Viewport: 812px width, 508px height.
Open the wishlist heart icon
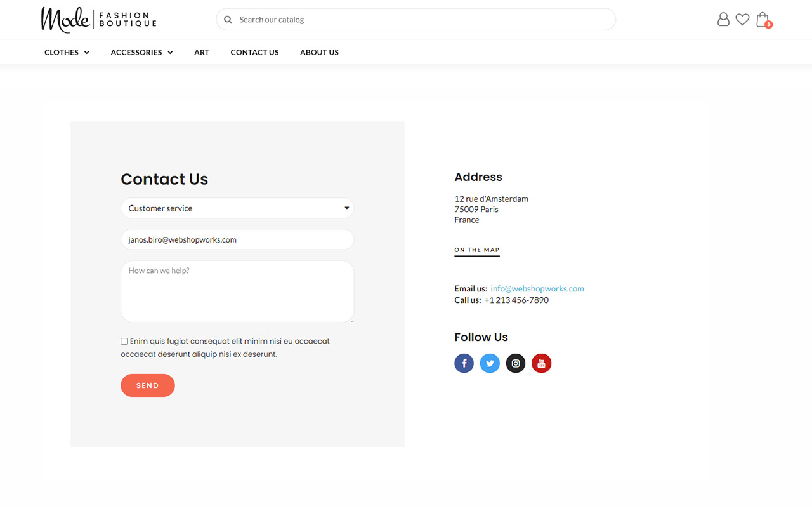[x=742, y=20]
